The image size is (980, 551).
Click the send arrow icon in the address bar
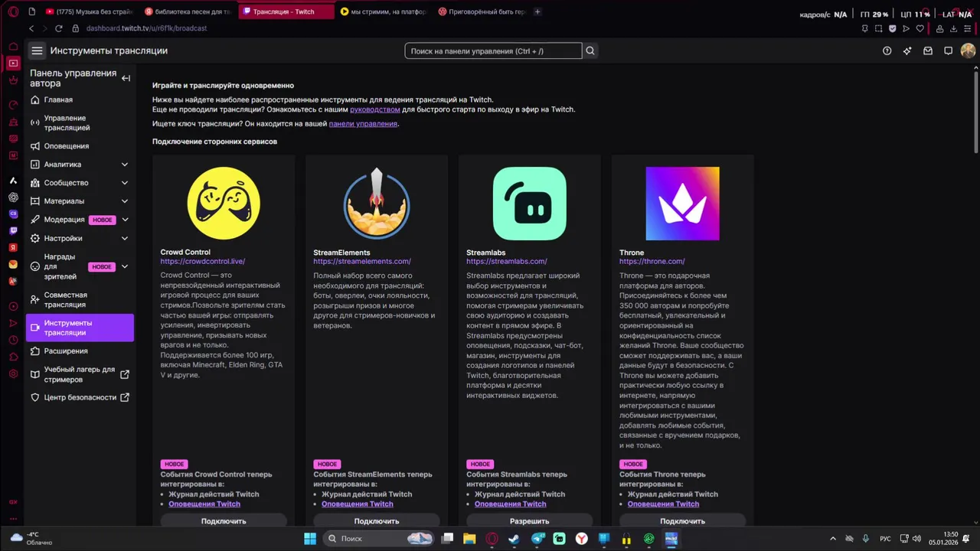[906, 28]
